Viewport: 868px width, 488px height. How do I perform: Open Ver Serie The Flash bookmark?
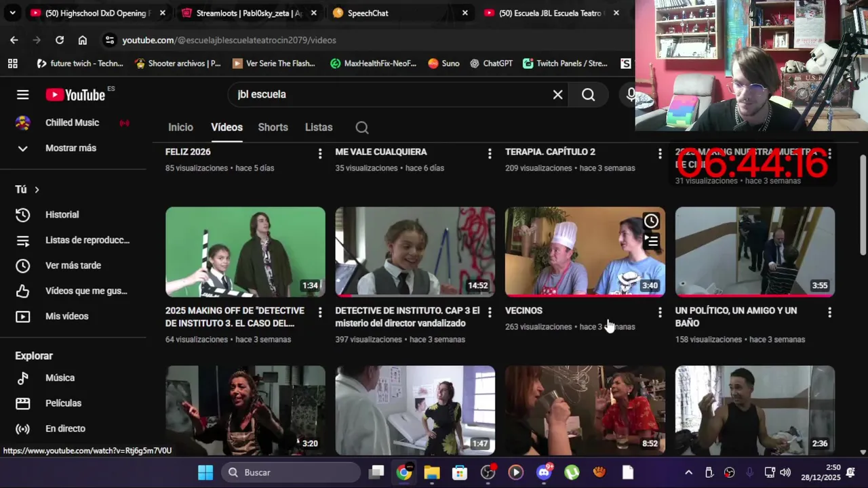click(274, 63)
